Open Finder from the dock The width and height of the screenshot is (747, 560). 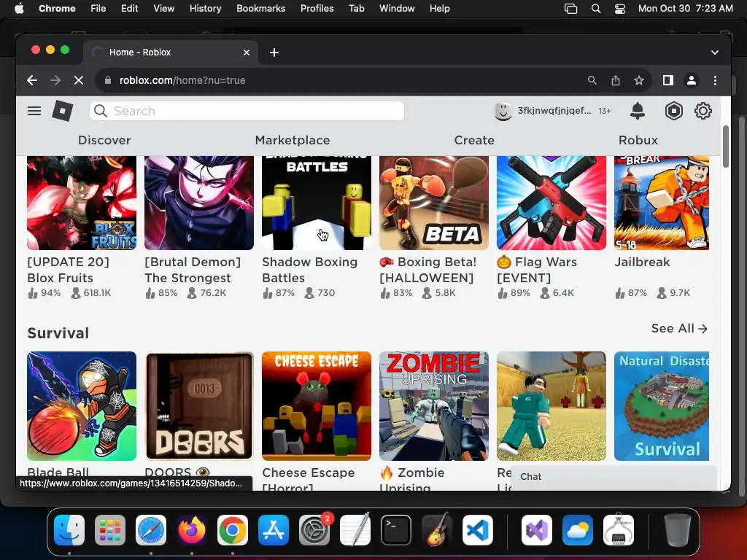point(69,530)
